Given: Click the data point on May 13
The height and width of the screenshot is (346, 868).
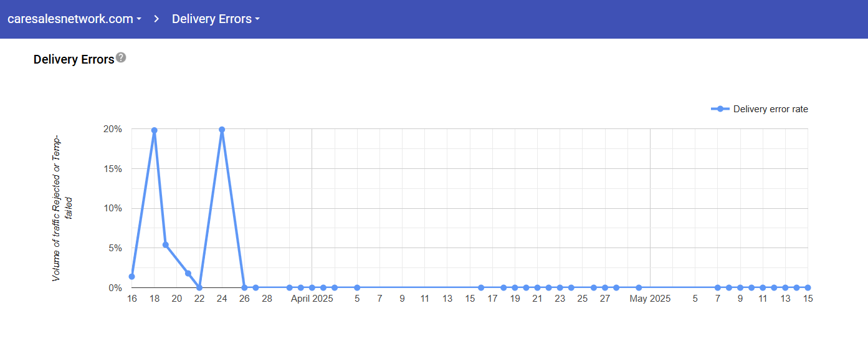Looking at the screenshot, I should click(x=785, y=287).
